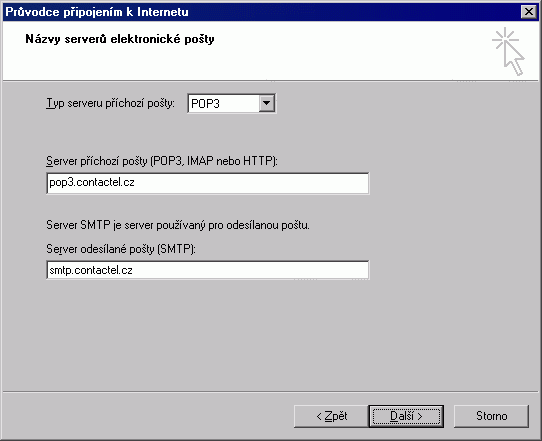Focus the pop3.contactel.cz incoming server field

pos(207,183)
